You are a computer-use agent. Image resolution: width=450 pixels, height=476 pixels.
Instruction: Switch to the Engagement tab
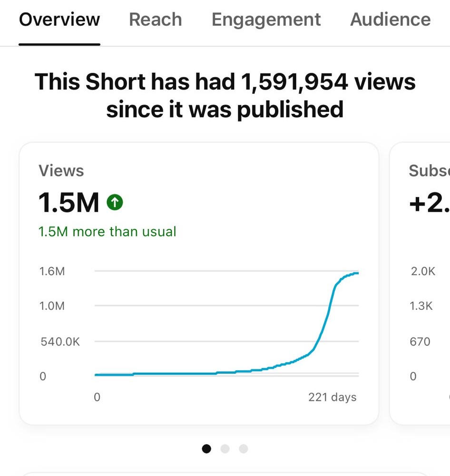point(266,20)
